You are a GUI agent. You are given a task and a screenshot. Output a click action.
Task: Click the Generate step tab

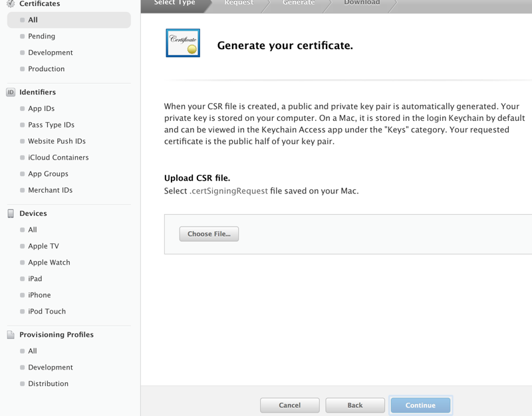(x=299, y=3)
